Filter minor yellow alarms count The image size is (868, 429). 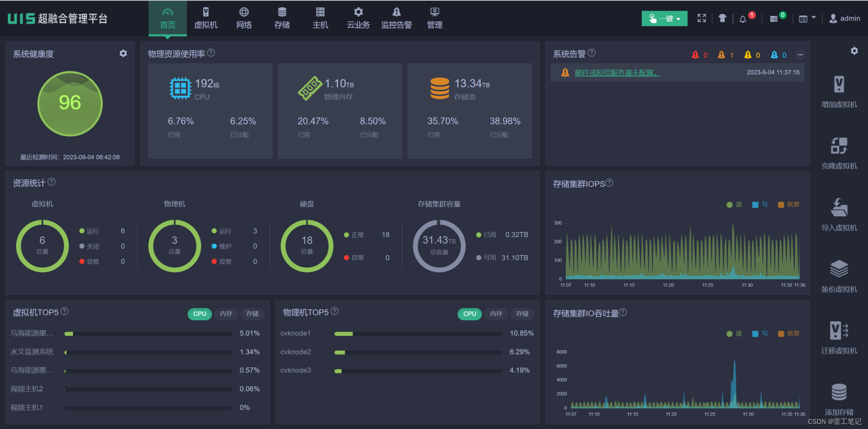pyautogui.click(x=752, y=55)
